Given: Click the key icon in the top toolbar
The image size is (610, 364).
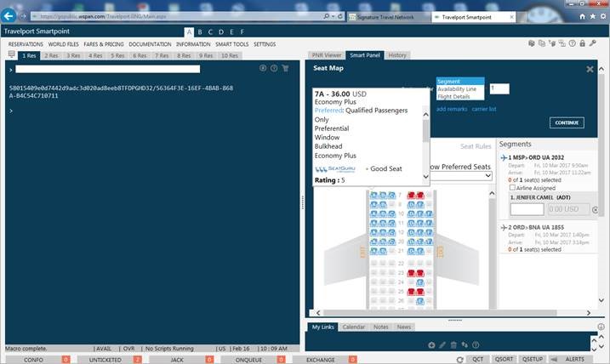Looking at the screenshot, I should pyautogui.click(x=592, y=43).
